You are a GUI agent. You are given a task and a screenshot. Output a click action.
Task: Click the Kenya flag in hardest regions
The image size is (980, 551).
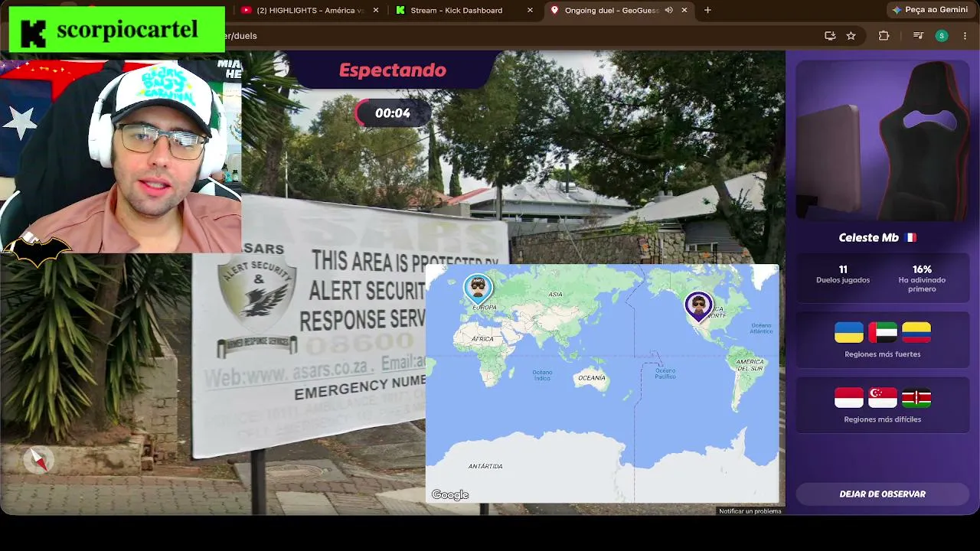pyautogui.click(x=916, y=398)
